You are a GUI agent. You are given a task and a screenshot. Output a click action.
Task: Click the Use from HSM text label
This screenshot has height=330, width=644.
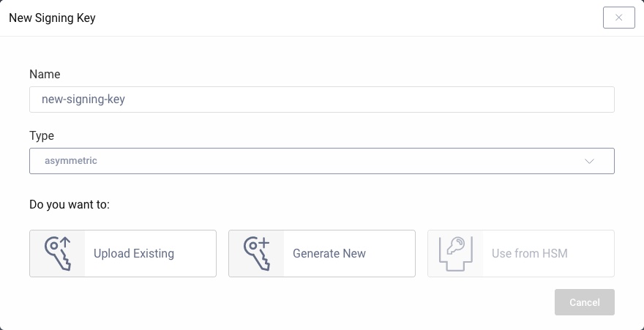[530, 254]
